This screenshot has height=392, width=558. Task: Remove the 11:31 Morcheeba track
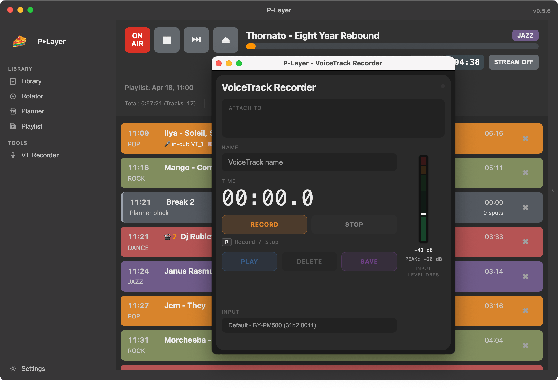pyautogui.click(x=526, y=345)
